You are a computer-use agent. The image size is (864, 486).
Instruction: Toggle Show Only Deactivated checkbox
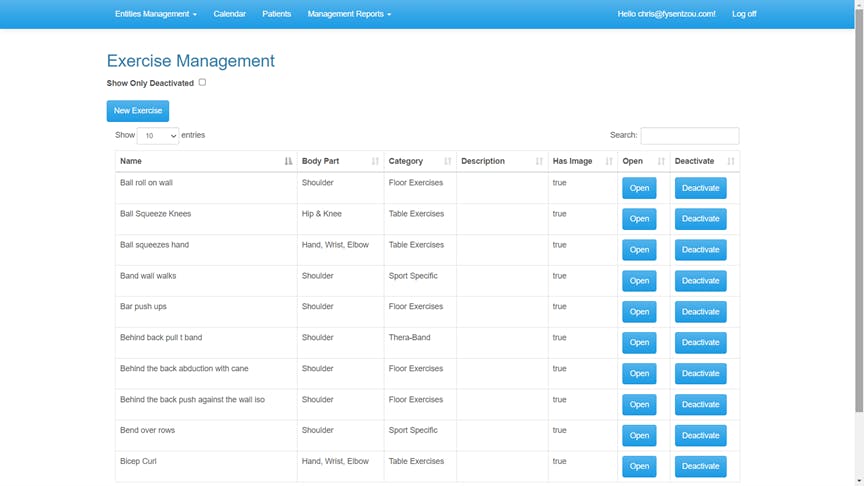[202, 82]
